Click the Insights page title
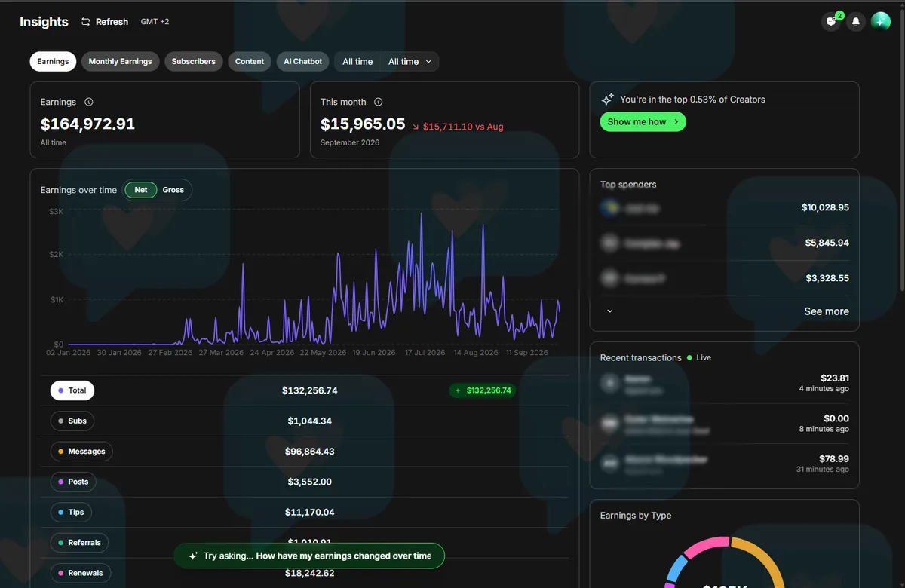Image resolution: width=905 pixels, height=588 pixels. pos(44,22)
